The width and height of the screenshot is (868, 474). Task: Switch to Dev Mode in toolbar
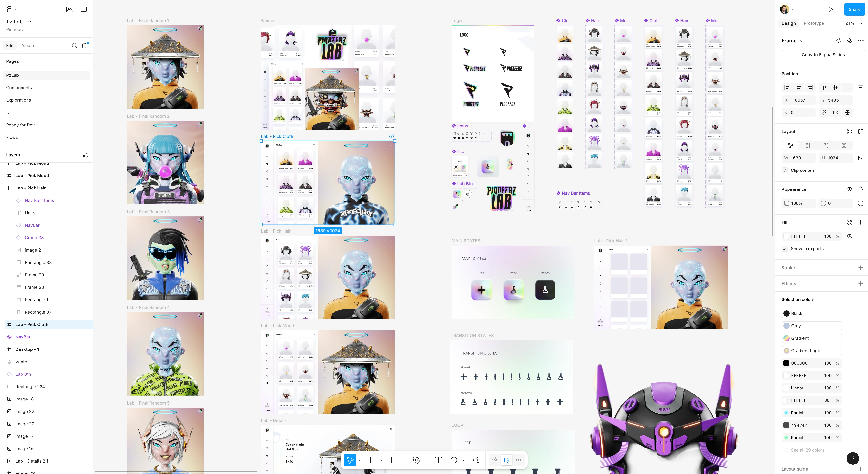pyautogui.click(x=518, y=460)
